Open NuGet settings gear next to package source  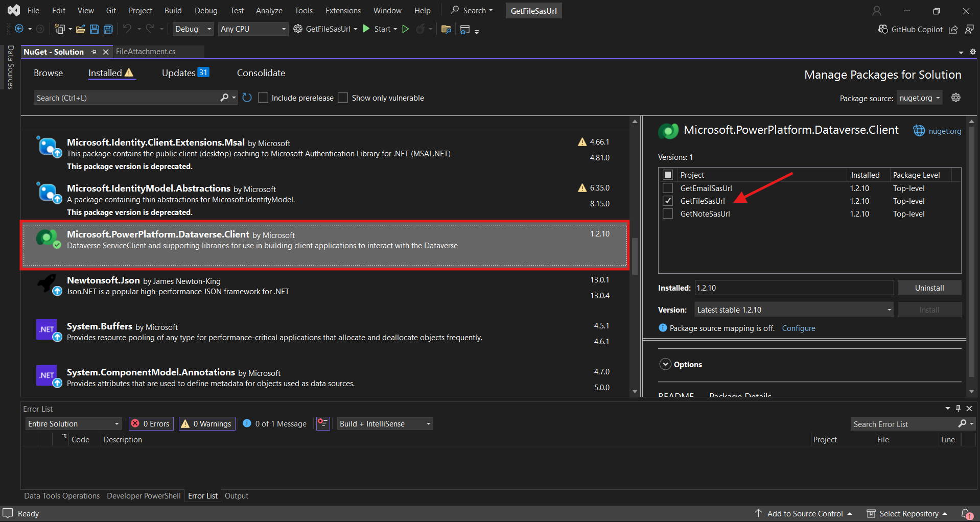(956, 98)
